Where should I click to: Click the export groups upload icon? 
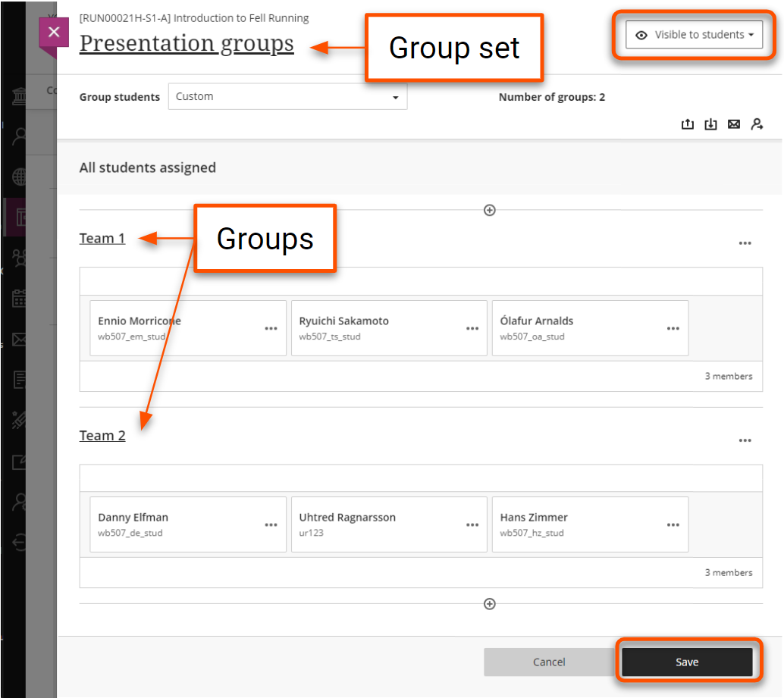[x=688, y=124]
